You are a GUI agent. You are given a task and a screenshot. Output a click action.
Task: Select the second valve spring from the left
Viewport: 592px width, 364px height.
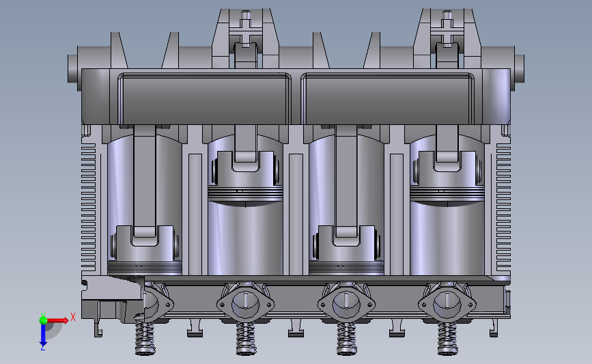[x=246, y=339]
